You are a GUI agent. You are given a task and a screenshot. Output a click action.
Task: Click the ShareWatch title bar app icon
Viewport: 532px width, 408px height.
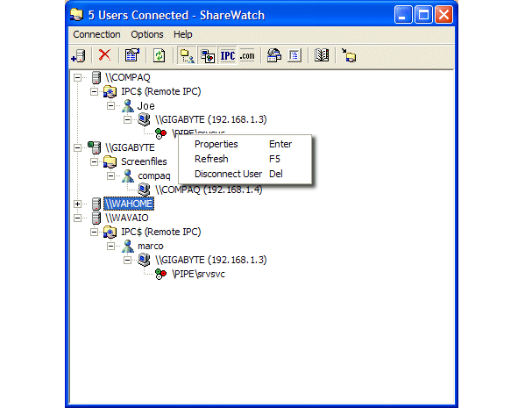point(76,15)
